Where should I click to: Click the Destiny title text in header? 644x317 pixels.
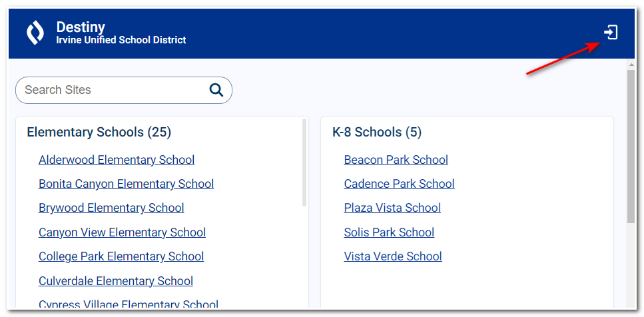click(81, 27)
